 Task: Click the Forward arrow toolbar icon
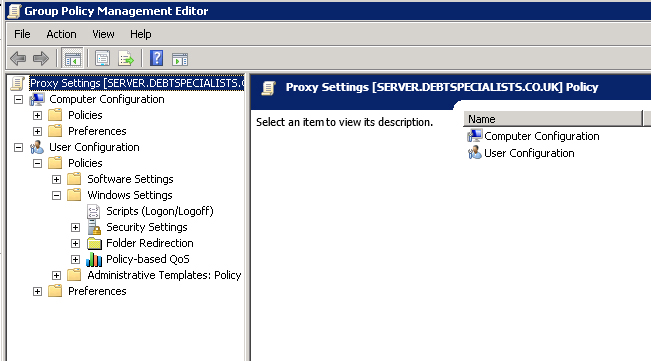point(40,59)
